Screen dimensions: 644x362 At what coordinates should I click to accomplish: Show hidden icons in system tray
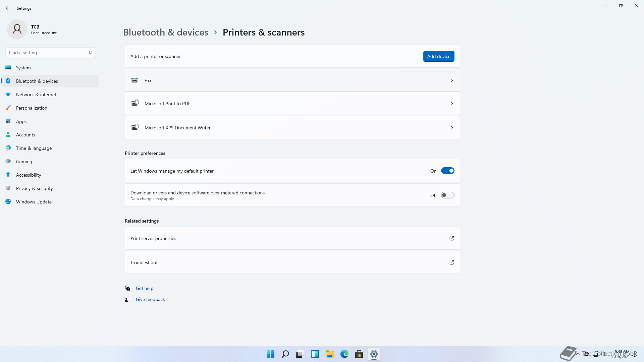578,354
